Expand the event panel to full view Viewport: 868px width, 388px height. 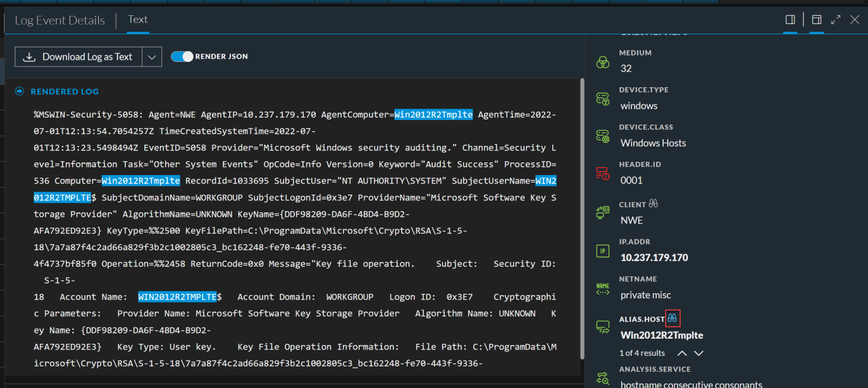click(x=836, y=20)
